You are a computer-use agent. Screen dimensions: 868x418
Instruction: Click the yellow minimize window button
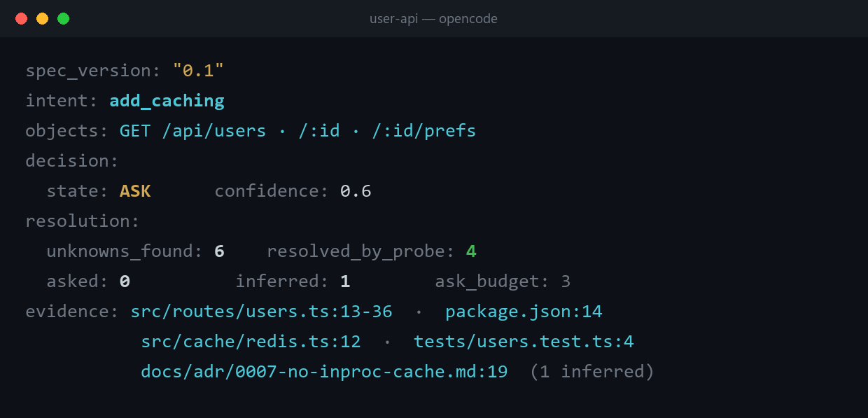point(42,19)
